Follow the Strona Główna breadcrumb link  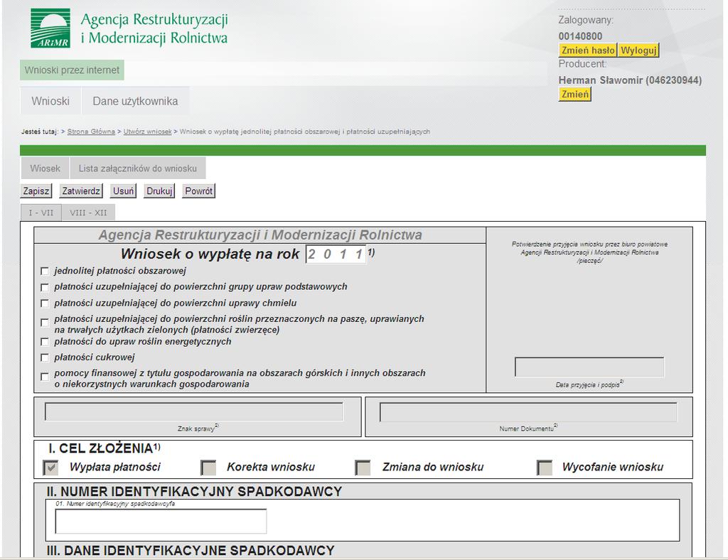(91, 131)
